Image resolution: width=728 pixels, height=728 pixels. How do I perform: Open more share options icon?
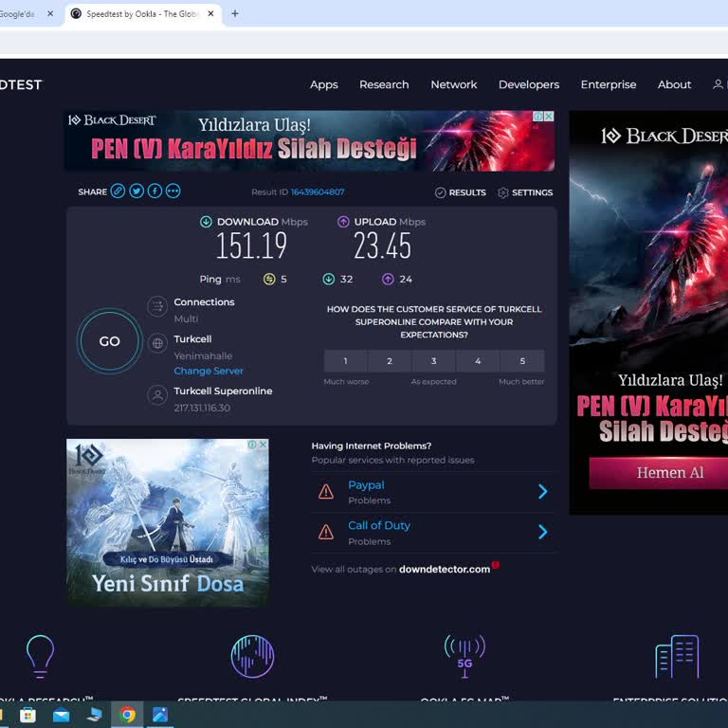pyautogui.click(x=173, y=191)
